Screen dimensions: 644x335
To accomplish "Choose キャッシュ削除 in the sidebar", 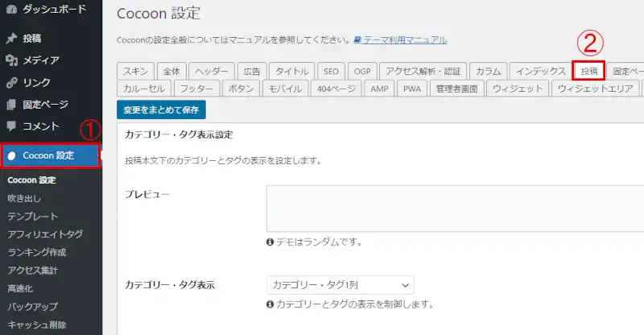I will tap(35, 325).
